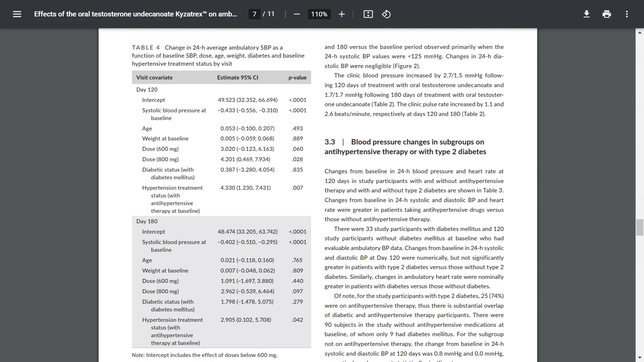Click the estimate −0.433 (−0.556, −0.310)
644x362 pixels.
click(x=248, y=110)
